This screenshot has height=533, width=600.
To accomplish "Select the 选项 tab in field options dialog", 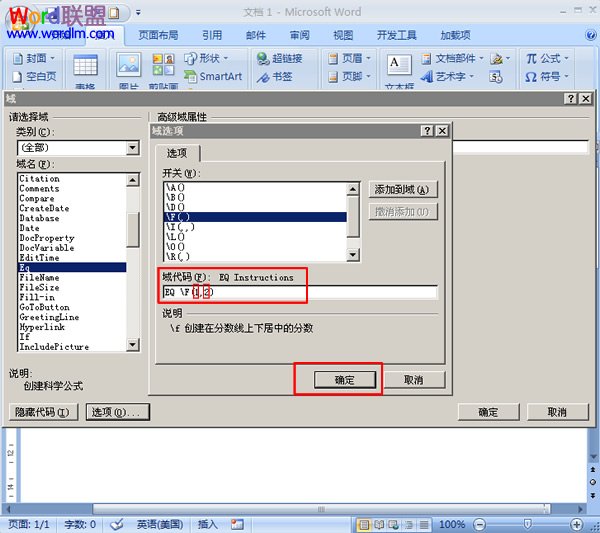I will tap(177, 153).
